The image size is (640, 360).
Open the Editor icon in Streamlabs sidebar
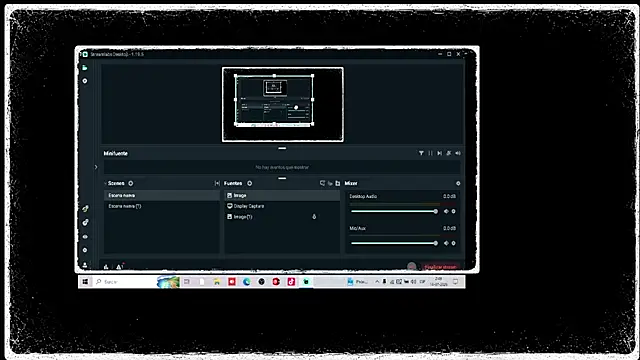point(85,67)
